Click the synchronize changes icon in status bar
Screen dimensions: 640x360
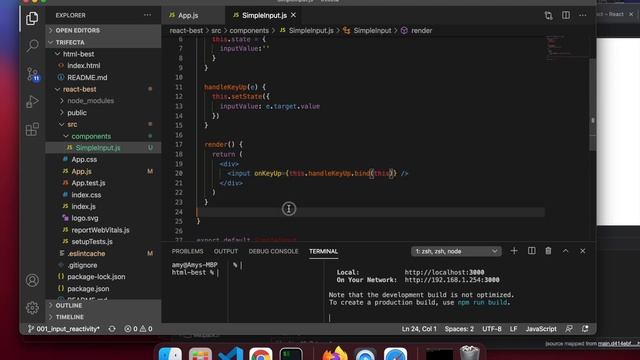tap(112, 329)
